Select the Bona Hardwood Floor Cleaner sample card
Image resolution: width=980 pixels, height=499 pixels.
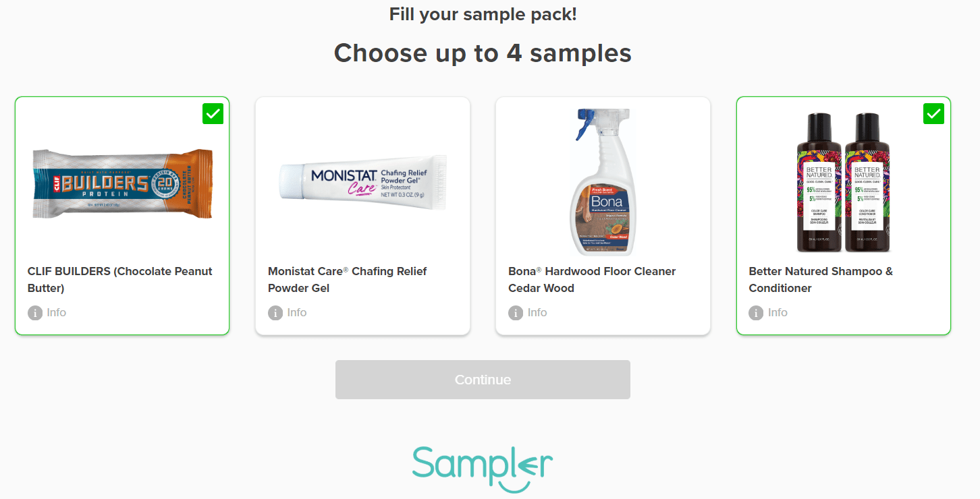click(603, 216)
